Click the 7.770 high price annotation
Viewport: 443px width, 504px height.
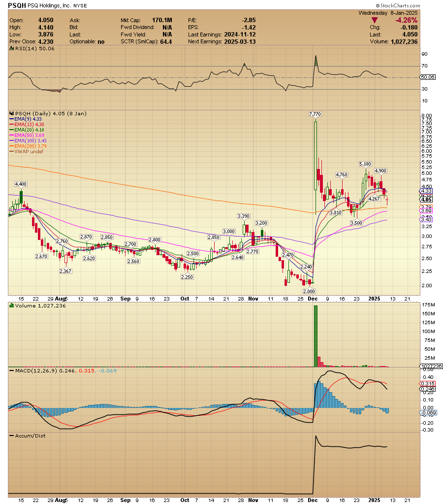(x=315, y=114)
